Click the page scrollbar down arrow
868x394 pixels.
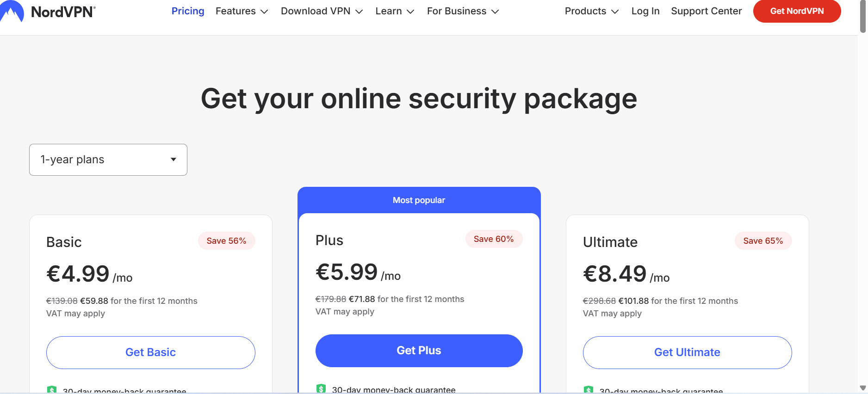(x=862, y=388)
